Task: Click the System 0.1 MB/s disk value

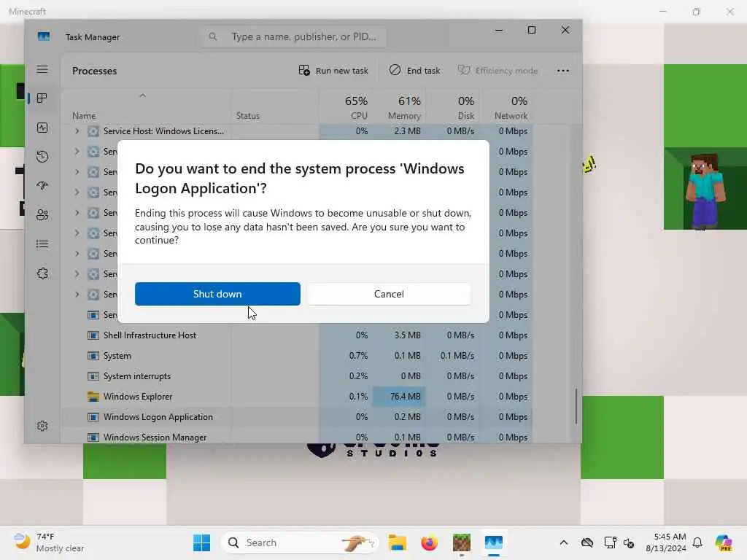Action: (x=457, y=356)
